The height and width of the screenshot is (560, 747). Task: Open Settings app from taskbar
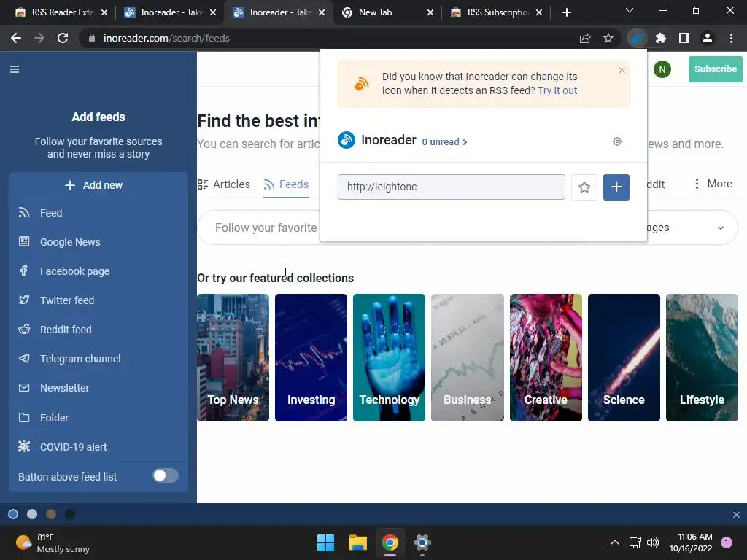pos(422,542)
